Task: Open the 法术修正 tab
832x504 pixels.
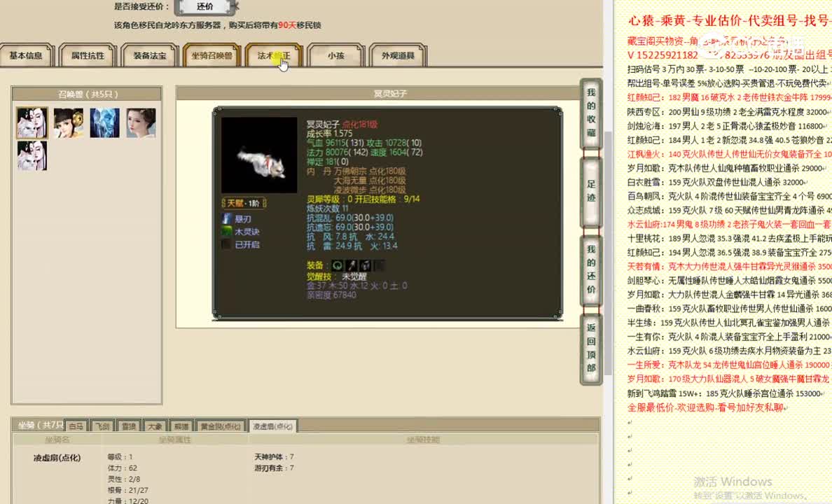Action: 273,55
